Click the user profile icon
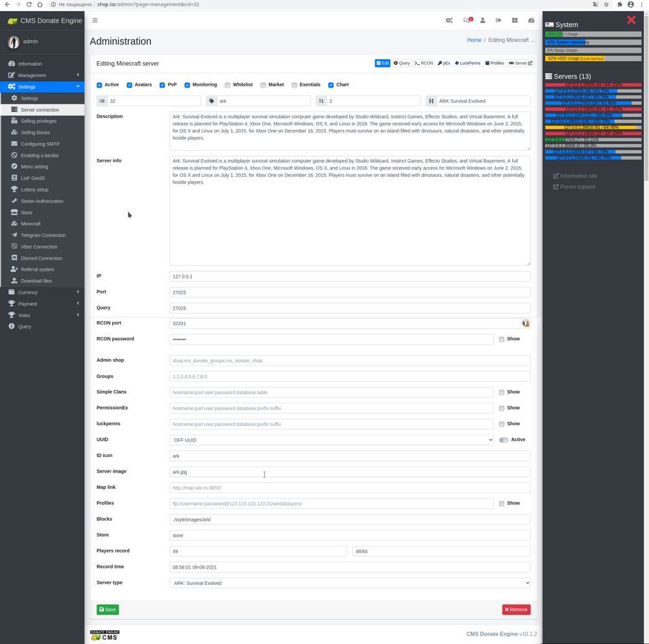This screenshot has height=644, width=649. (x=482, y=21)
